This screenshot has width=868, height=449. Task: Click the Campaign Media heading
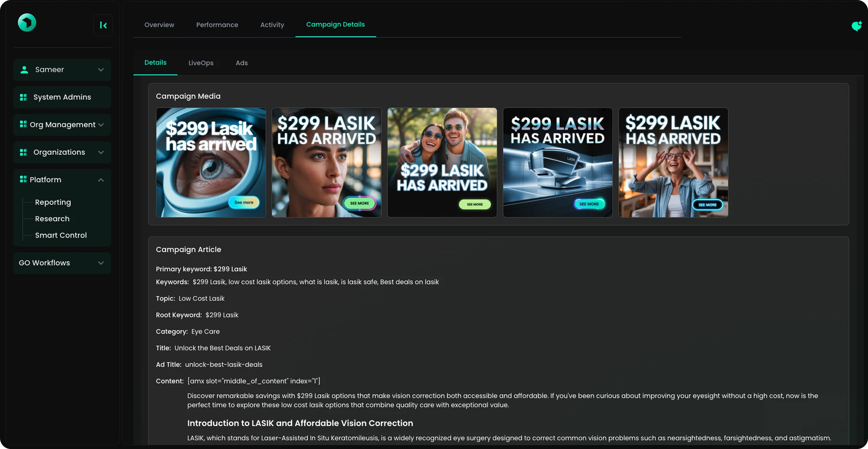(188, 96)
